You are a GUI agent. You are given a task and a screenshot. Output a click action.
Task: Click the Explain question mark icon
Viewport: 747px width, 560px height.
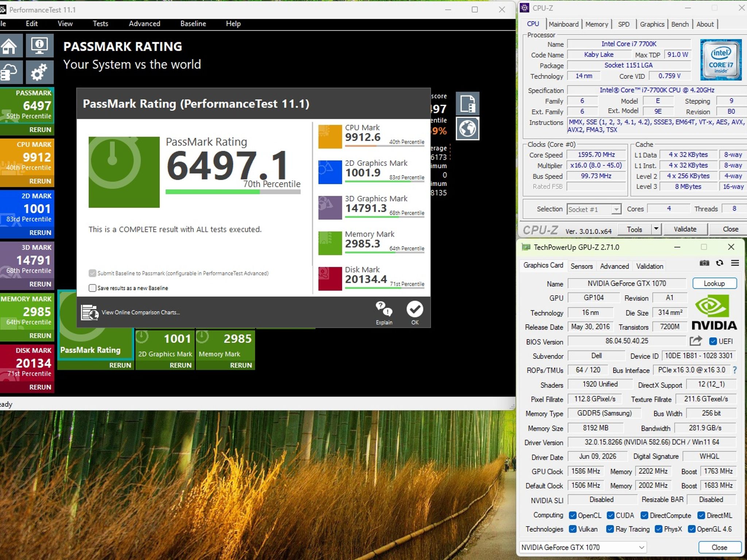pos(384,309)
